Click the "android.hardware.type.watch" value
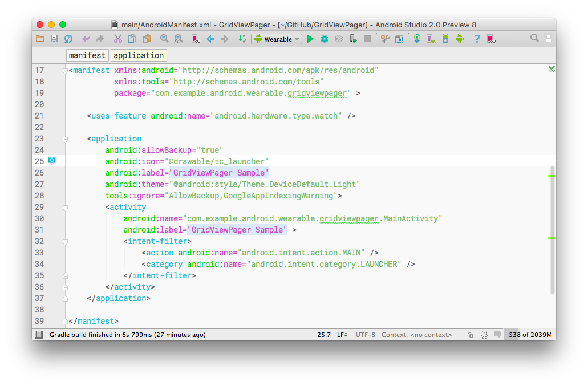 tap(276, 116)
